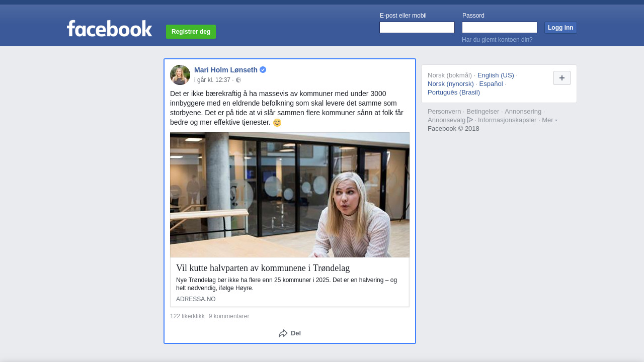Open the 9 kommentarer link
Viewport: 644px width, 362px height.
pos(229,316)
